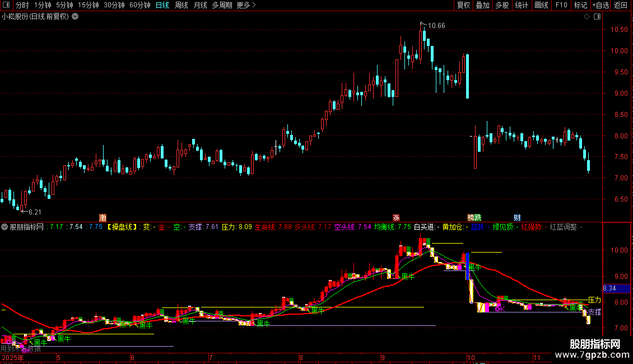Select the 5分钟 period tab
633x364 pixels.
point(64,5)
